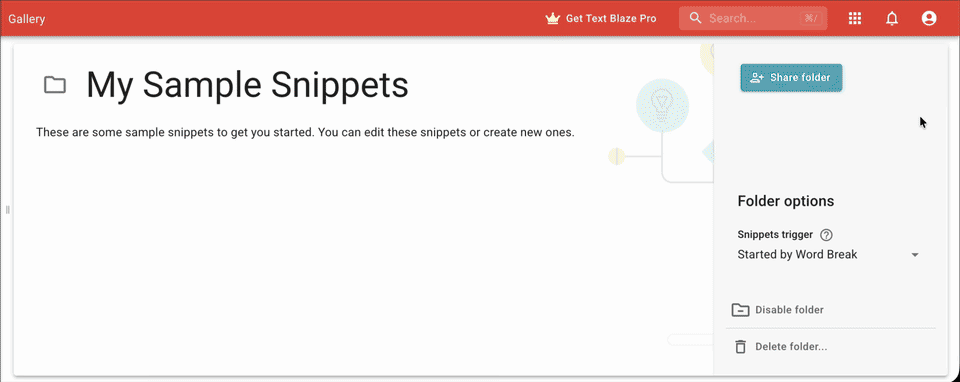Open the Started by Word Break dropdown
The height and width of the screenshot is (382, 960).
click(828, 255)
